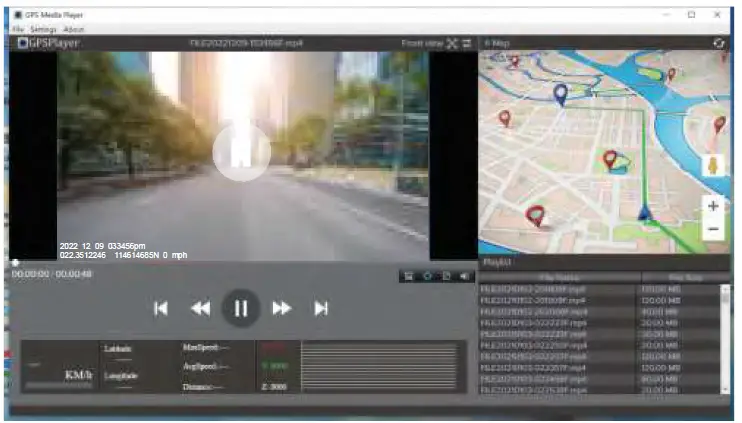Viewport: 742px width, 423px height.
Task: Pause the video with the center button
Action: pos(241,308)
